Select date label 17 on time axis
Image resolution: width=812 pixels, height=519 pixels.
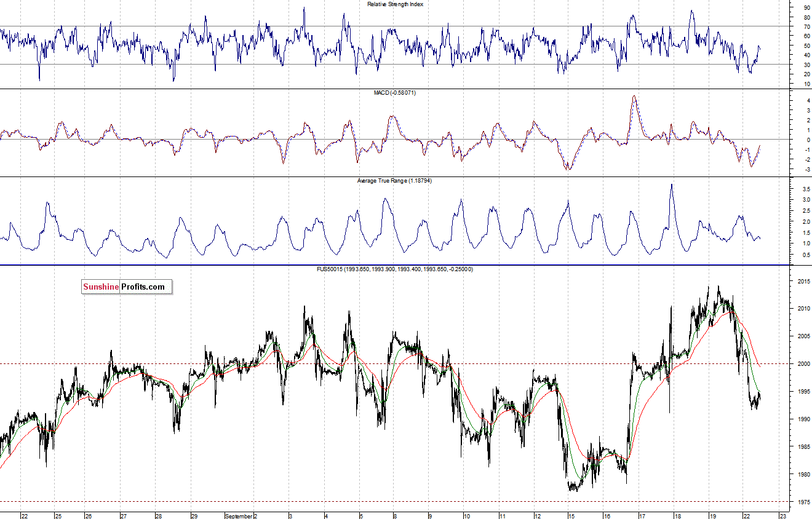tap(642, 516)
